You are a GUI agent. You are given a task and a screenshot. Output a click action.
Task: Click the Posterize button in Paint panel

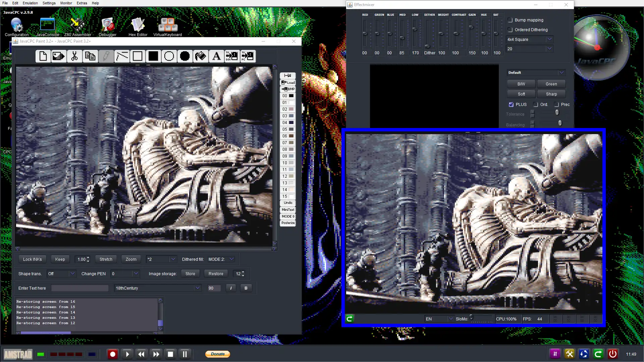(288, 223)
